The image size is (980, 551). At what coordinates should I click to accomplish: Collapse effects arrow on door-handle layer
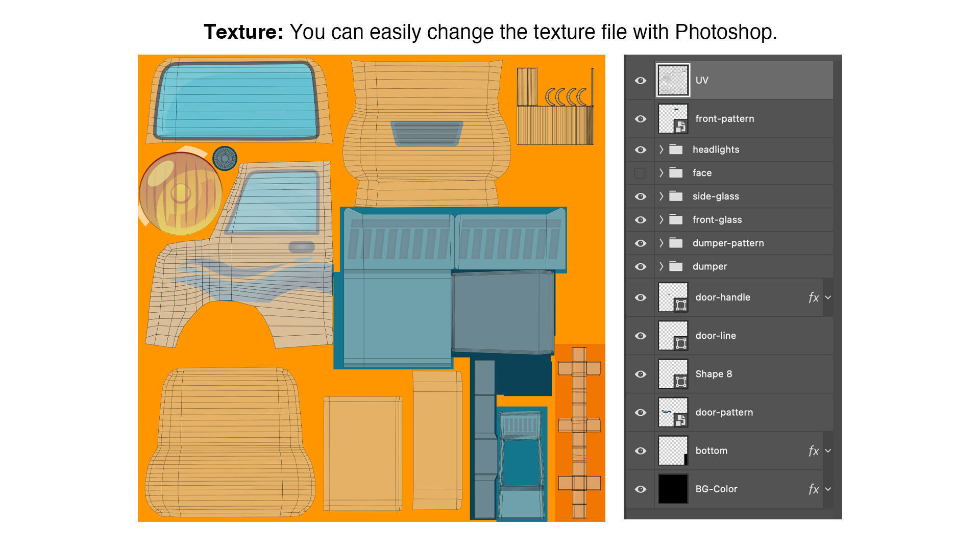coord(828,297)
